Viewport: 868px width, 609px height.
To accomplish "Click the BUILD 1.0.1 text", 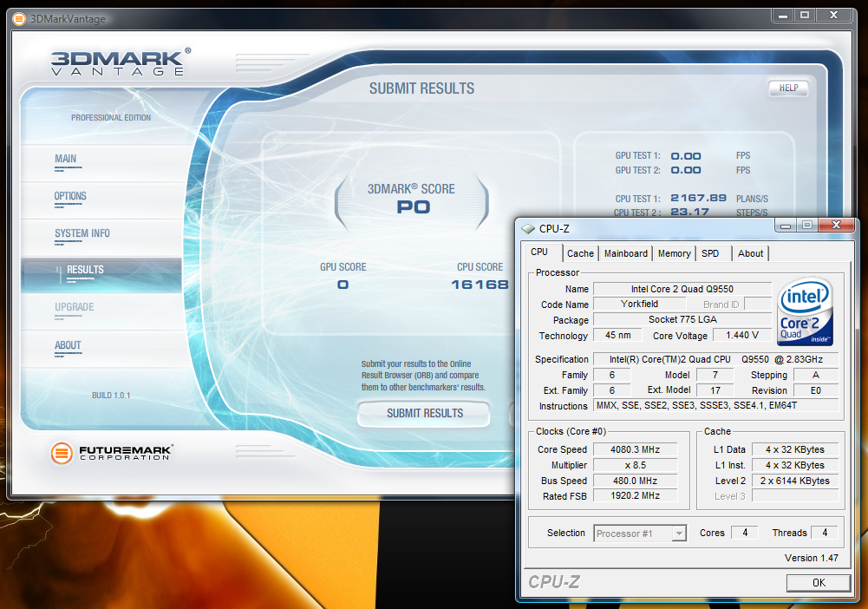I will click(x=111, y=396).
